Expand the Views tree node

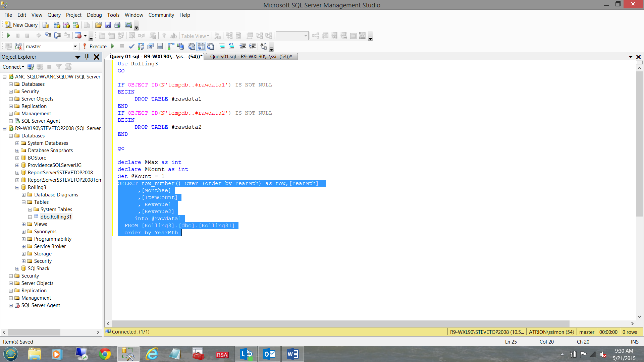coord(24,224)
